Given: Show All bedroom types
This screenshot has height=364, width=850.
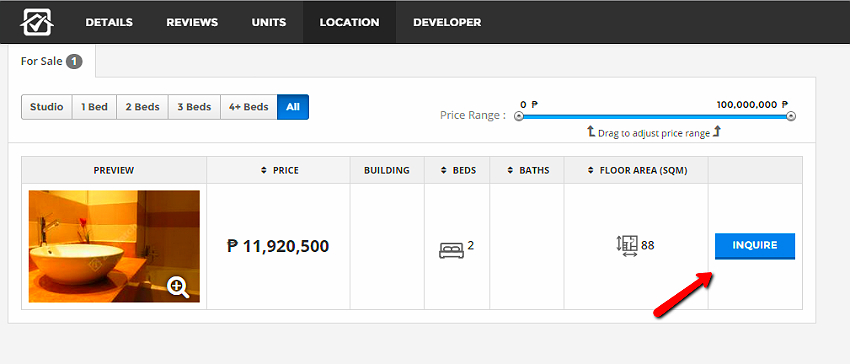Looking at the screenshot, I should [x=293, y=107].
